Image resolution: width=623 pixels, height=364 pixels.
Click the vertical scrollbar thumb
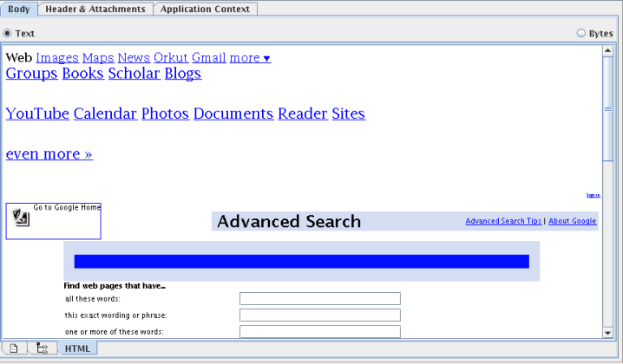(x=607, y=108)
